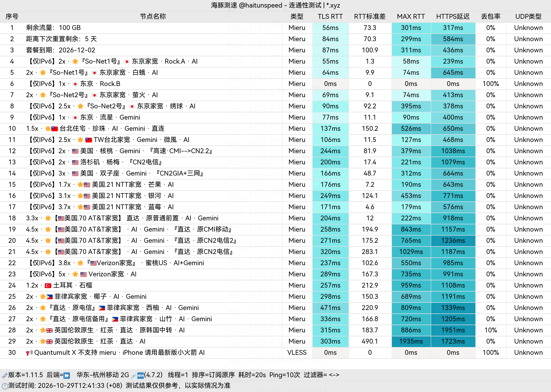
Task: Click the 1236ms HTTPS delay cell
Action: point(453,241)
